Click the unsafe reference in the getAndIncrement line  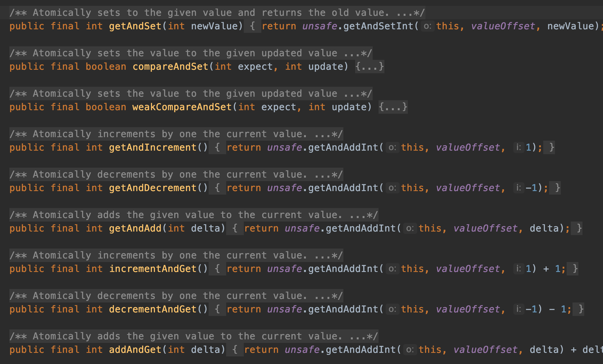[284, 148]
